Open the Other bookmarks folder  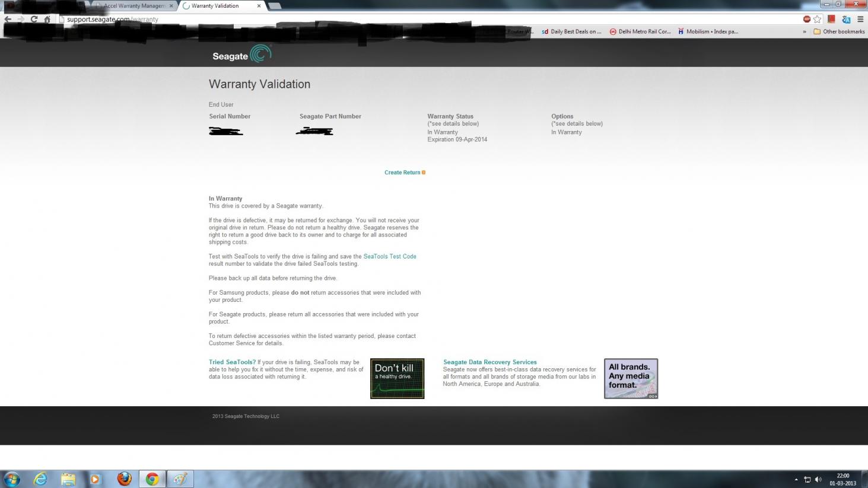pos(839,32)
